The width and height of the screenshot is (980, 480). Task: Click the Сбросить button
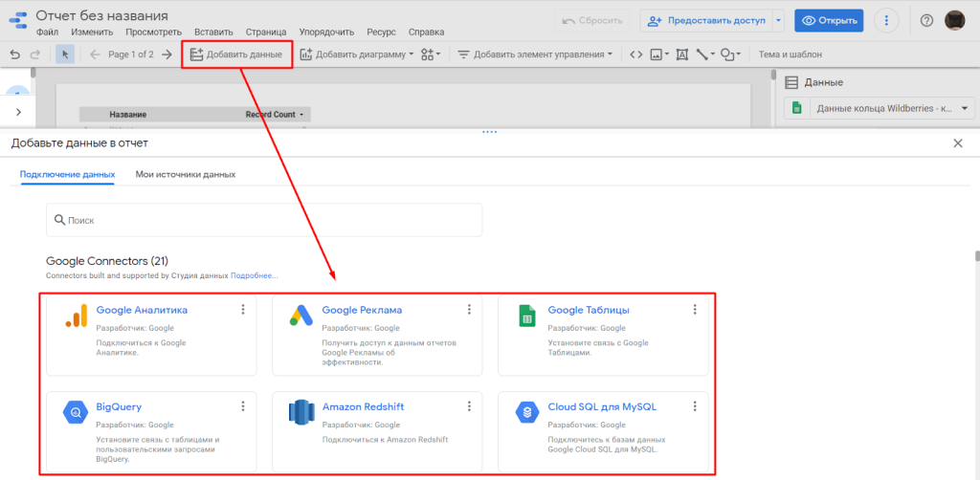click(591, 21)
